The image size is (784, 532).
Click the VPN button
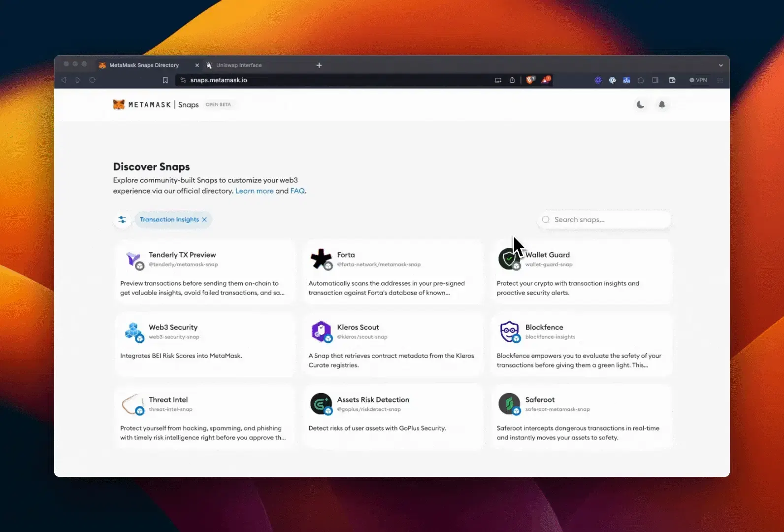click(x=698, y=80)
